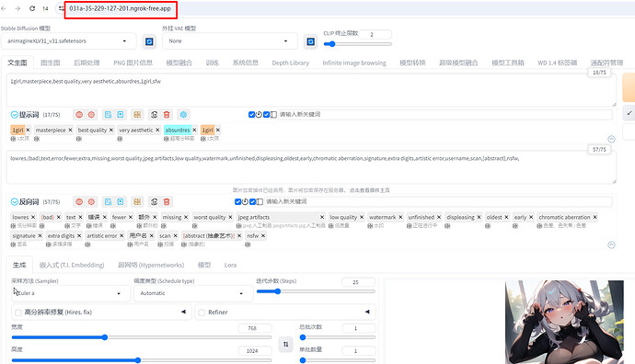Delete all prompt tags with red trash icon
Screen dimensions: 635x364
[x=167, y=115]
